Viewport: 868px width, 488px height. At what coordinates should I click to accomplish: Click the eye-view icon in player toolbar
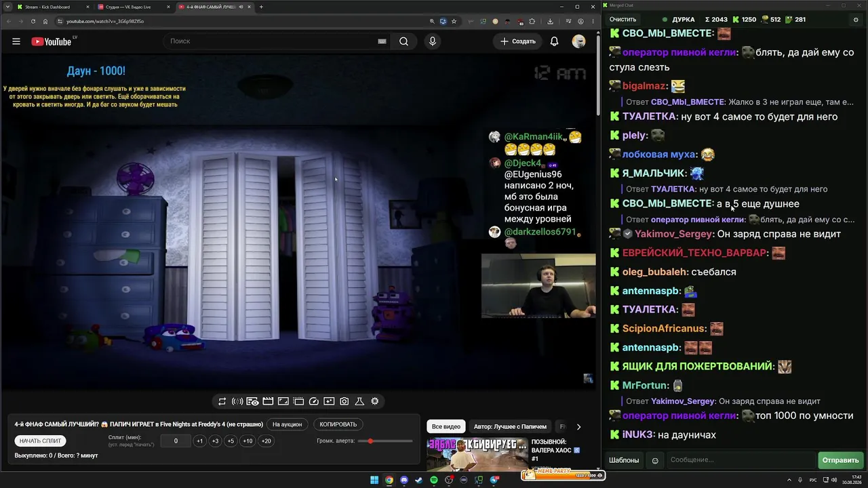(252, 401)
